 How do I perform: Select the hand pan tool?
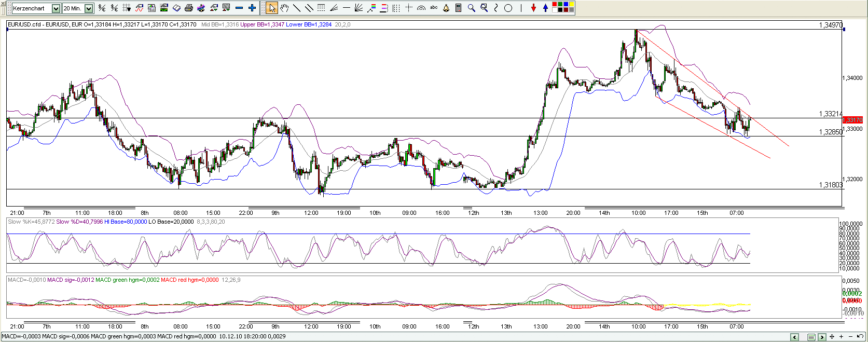(x=284, y=8)
